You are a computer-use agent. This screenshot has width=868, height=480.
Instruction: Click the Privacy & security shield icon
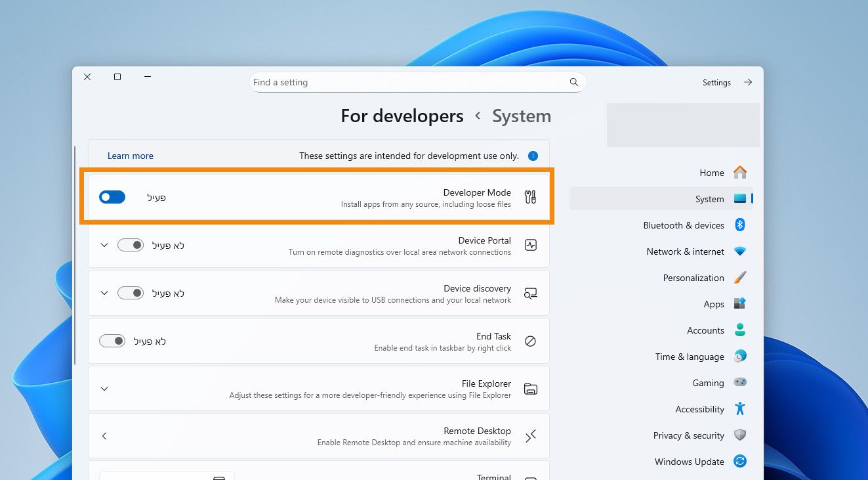[x=740, y=435]
